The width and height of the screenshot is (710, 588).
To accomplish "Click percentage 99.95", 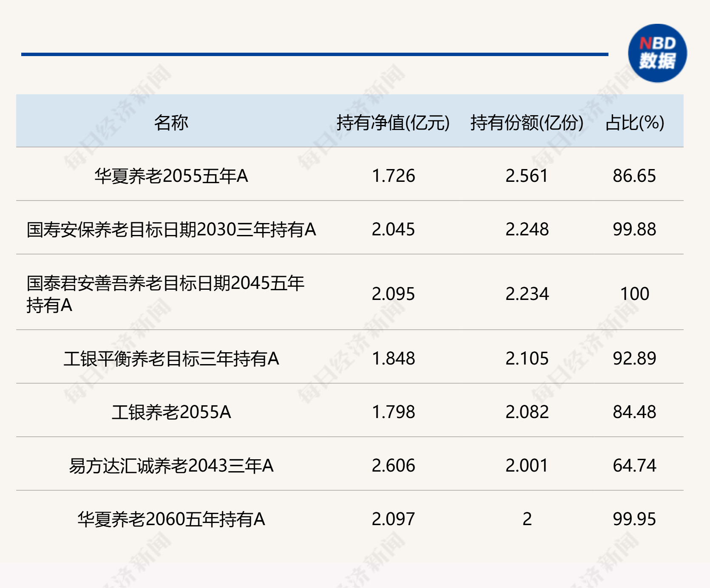I will [x=635, y=519].
